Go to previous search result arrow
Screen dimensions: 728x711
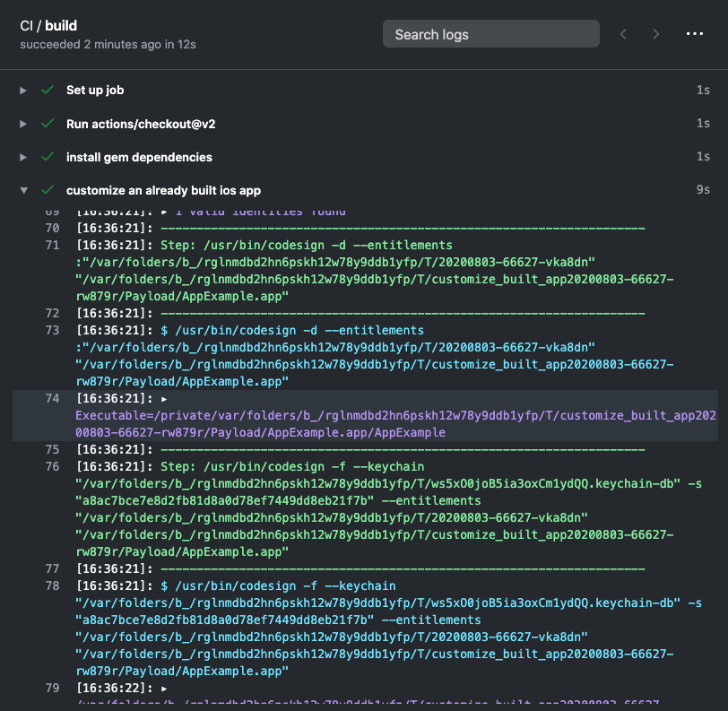tap(623, 34)
